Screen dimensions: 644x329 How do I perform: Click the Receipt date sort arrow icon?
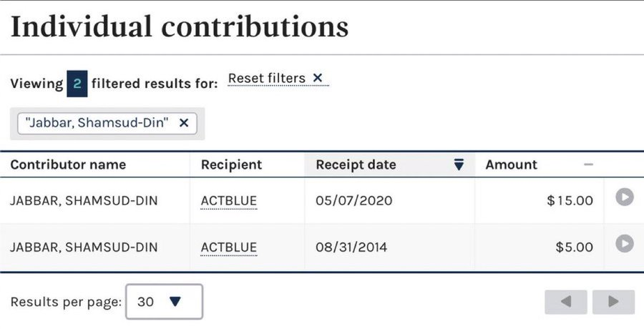[x=459, y=165]
